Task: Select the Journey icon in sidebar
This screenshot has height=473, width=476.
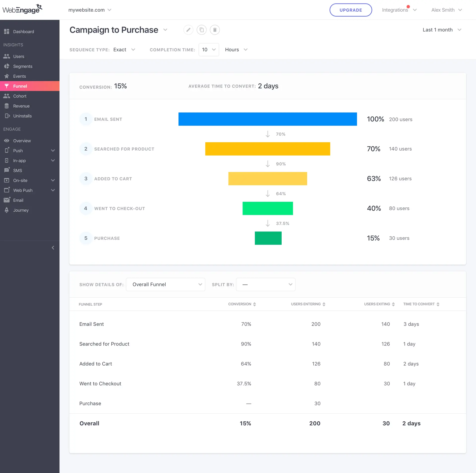Action: [x=7, y=210]
